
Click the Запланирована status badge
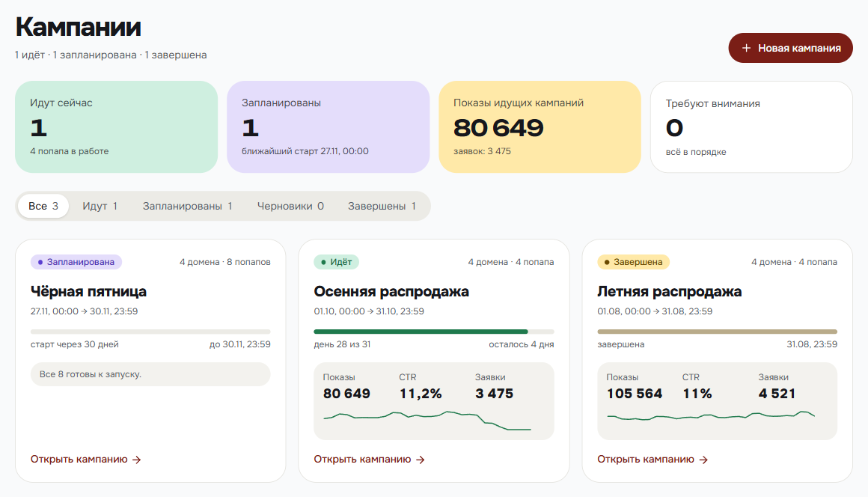(x=76, y=262)
